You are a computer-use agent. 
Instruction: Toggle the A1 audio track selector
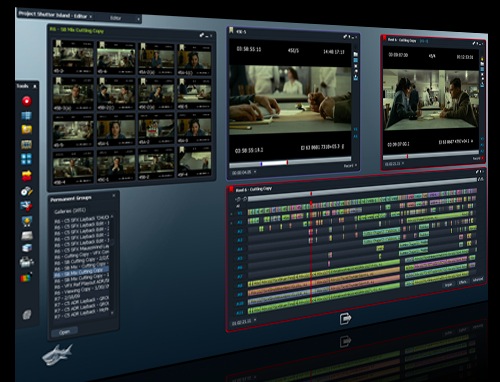tap(240, 222)
